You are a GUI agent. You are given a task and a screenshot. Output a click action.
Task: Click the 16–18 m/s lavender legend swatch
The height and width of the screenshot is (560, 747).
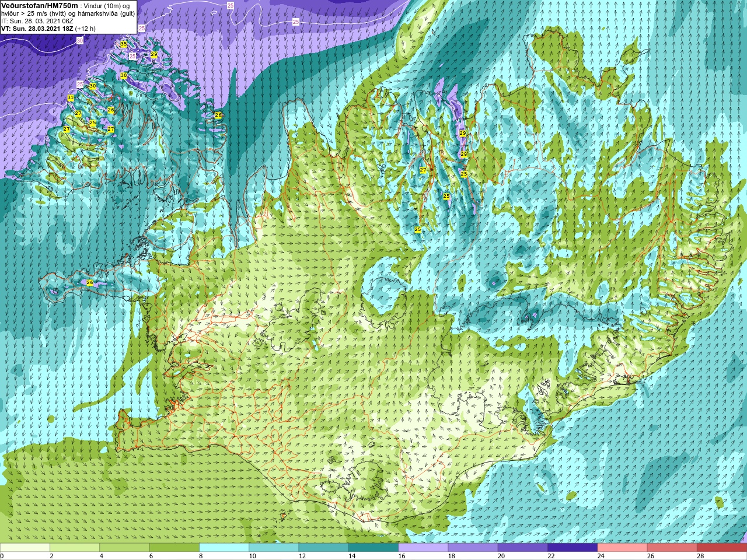[423, 548]
